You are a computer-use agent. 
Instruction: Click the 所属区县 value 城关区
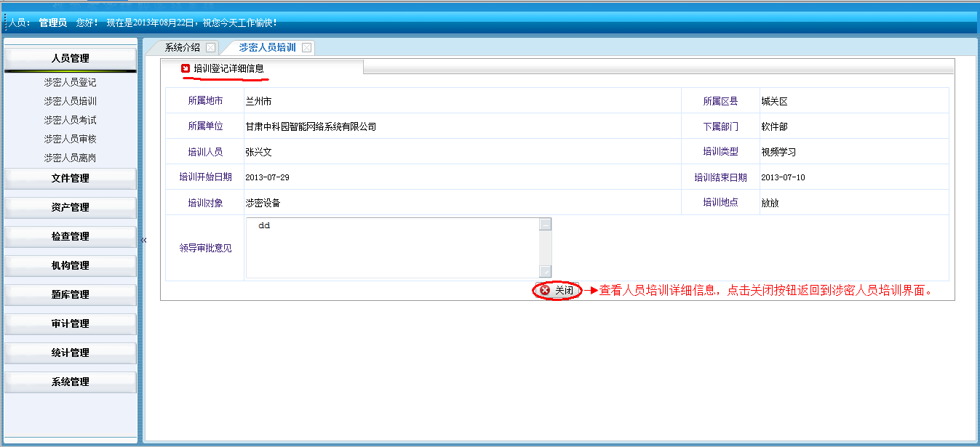pos(775,101)
